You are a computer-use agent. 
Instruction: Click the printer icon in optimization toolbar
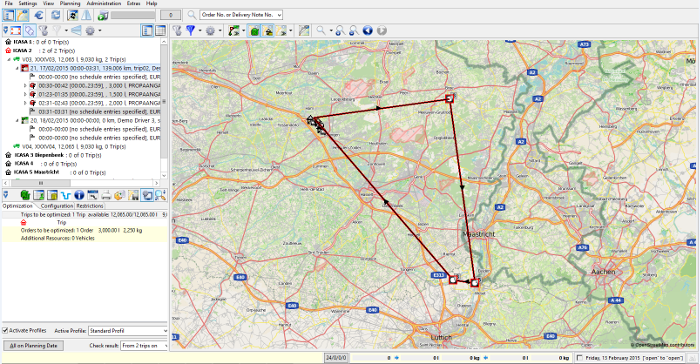tap(106, 195)
